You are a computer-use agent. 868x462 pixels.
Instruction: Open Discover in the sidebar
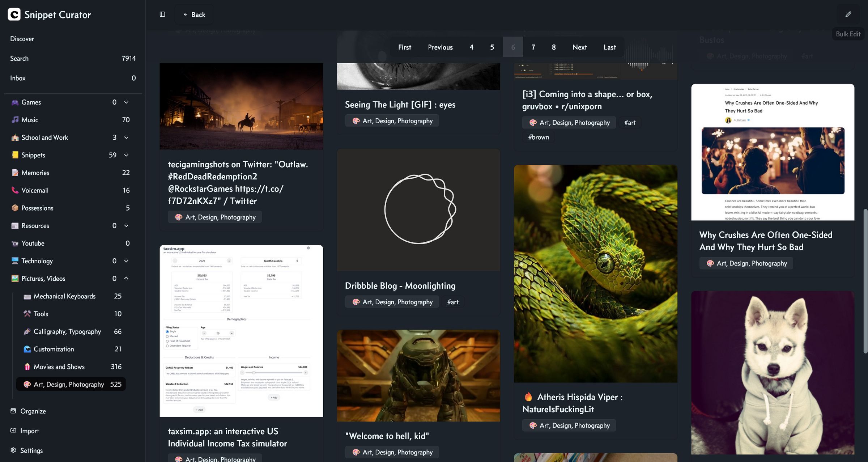pos(22,39)
